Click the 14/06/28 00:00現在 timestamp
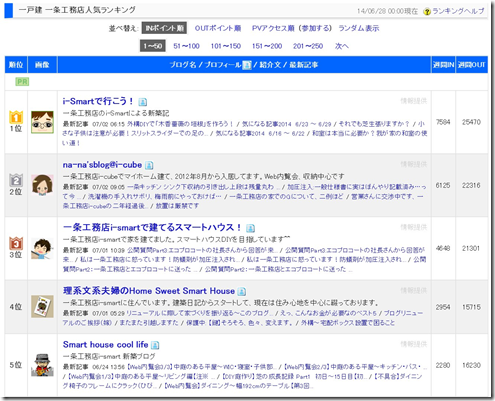 point(387,11)
